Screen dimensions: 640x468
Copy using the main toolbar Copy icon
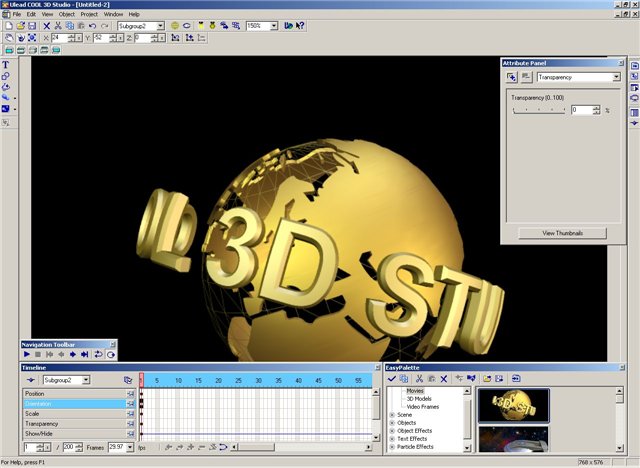click(70, 26)
